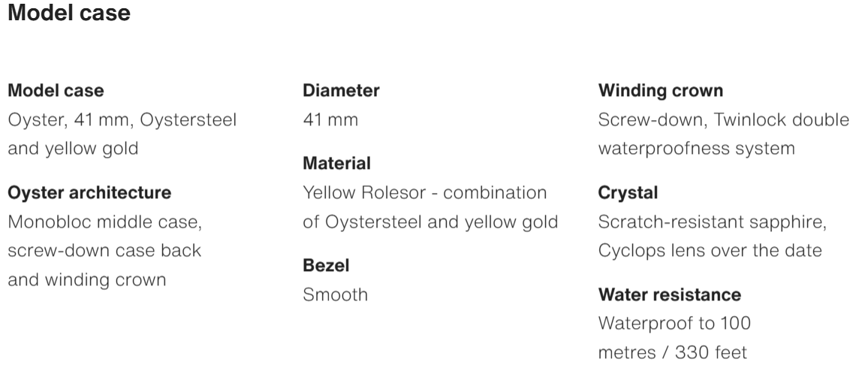Click the large "Model case" section heading
Viewport: 868px width, 368px height.
[69, 13]
